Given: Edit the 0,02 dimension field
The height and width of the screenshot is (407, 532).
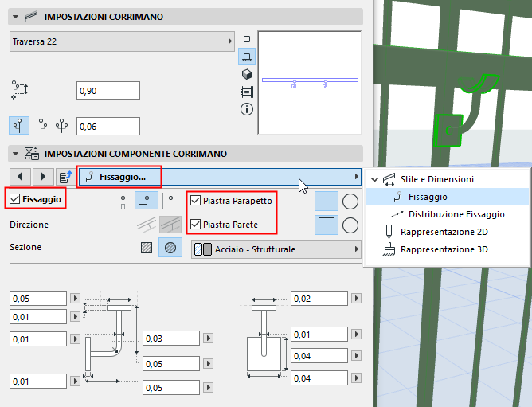Looking at the screenshot, I should point(319,299).
